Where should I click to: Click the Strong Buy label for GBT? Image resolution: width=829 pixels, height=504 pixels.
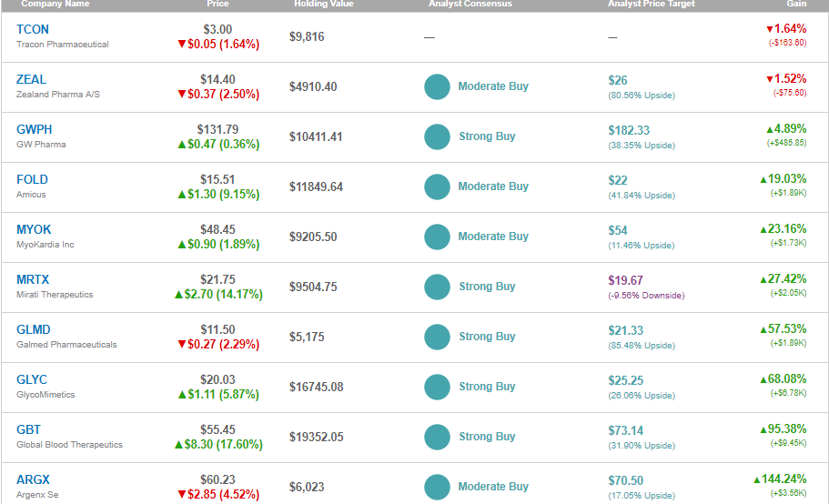pos(487,437)
